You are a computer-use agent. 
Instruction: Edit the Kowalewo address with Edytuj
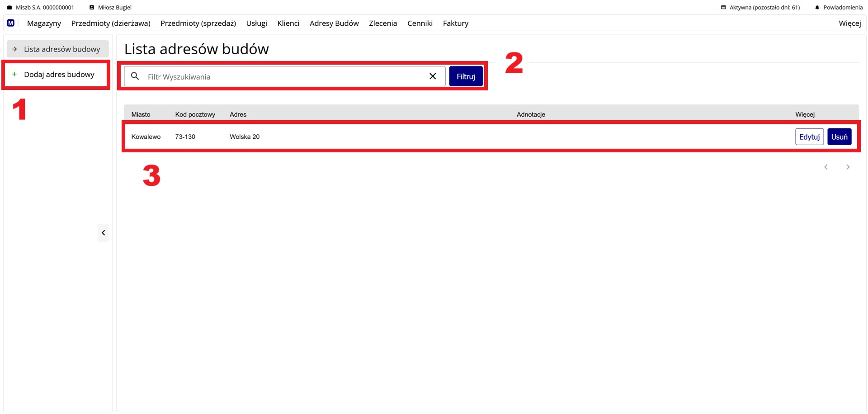pos(809,137)
